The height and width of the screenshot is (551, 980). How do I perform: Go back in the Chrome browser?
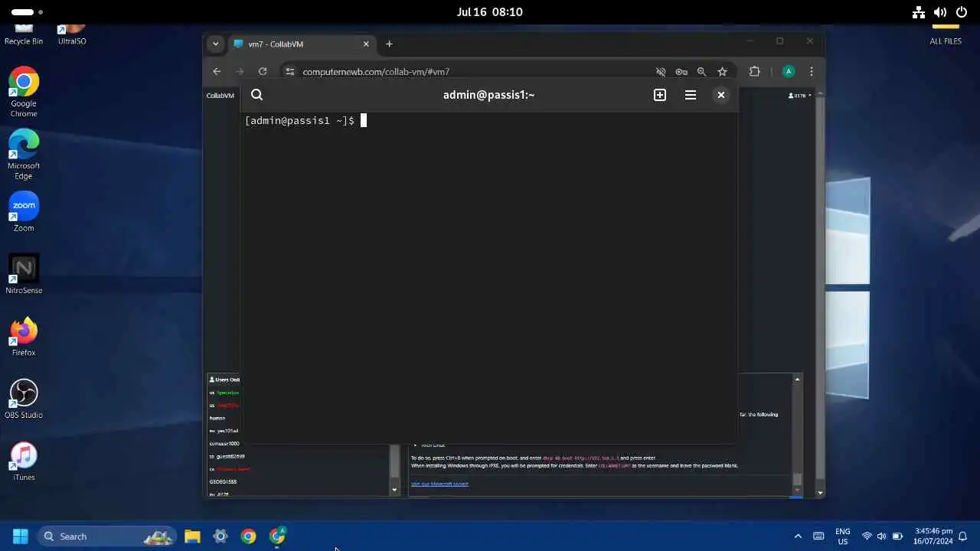pos(217,71)
